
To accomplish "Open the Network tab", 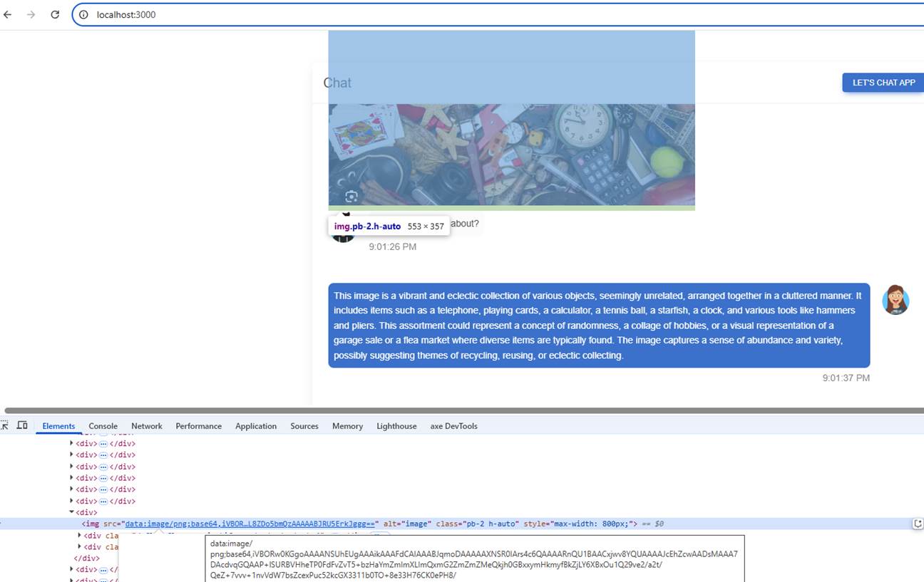I will tap(147, 426).
